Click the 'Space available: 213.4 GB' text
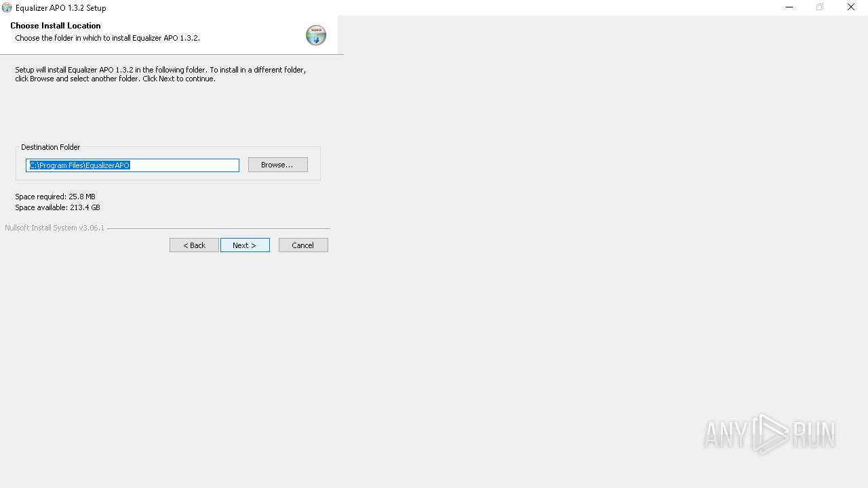The height and width of the screenshot is (488, 868). [58, 207]
